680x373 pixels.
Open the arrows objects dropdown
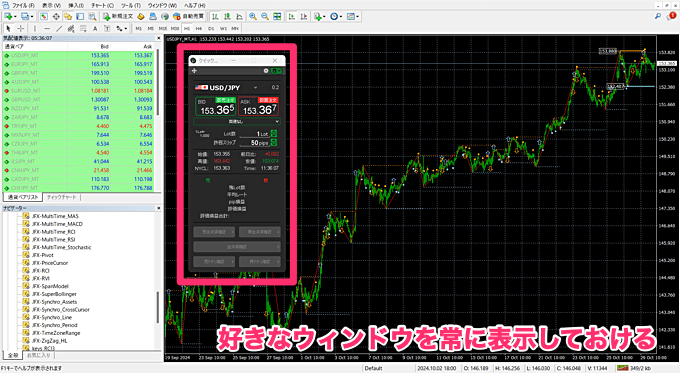[121, 29]
